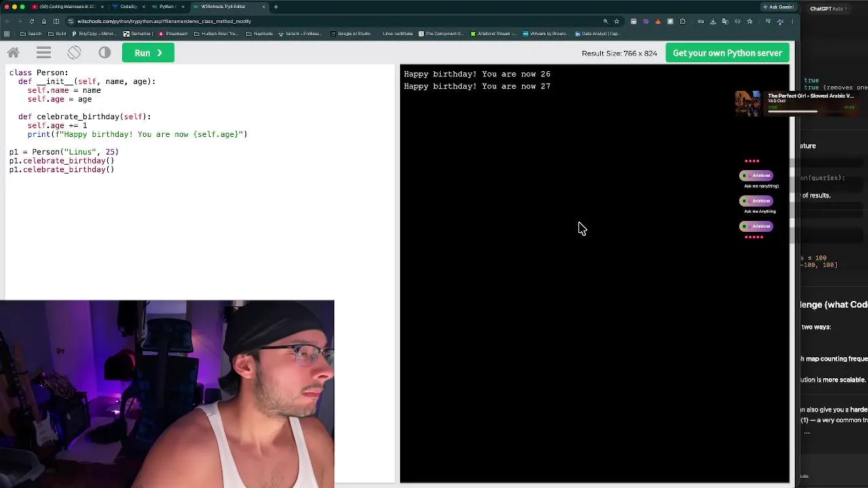The image size is (868, 488).
Task: Open the calendar-style extension icon
Action: pyautogui.click(x=634, y=21)
